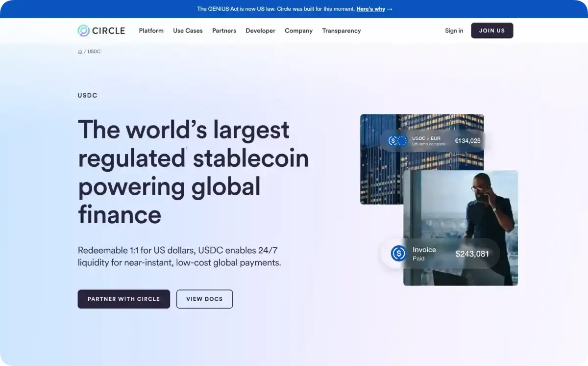Expand the Partners navigation menu
588x366 pixels.
click(x=224, y=30)
